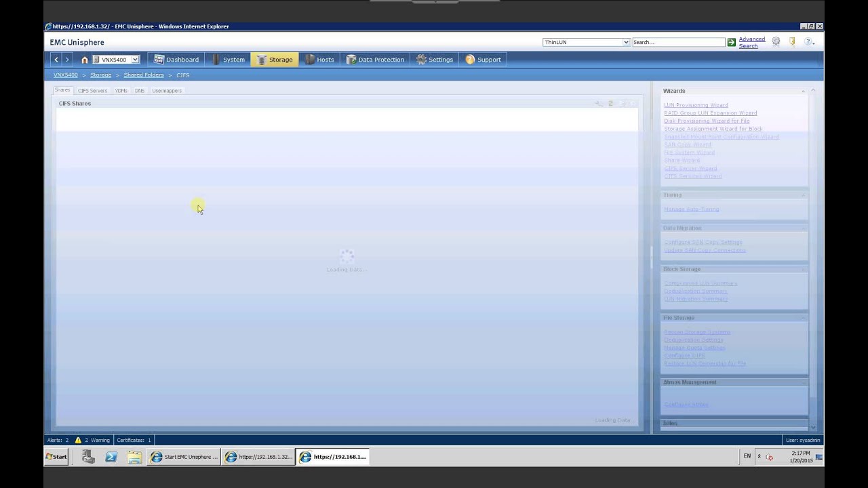Open the CIFS Services Wizard
868x488 pixels.
[693, 176]
